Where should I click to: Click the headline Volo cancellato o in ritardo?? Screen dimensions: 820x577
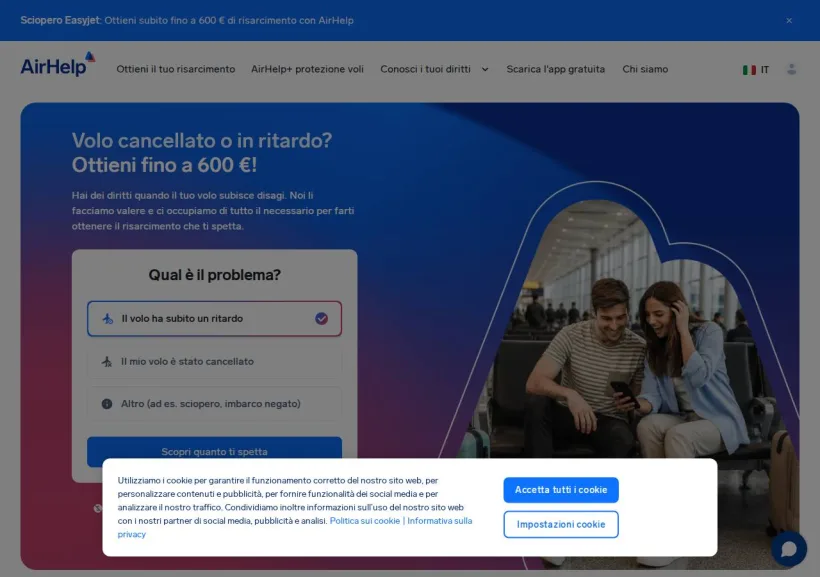click(202, 140)
